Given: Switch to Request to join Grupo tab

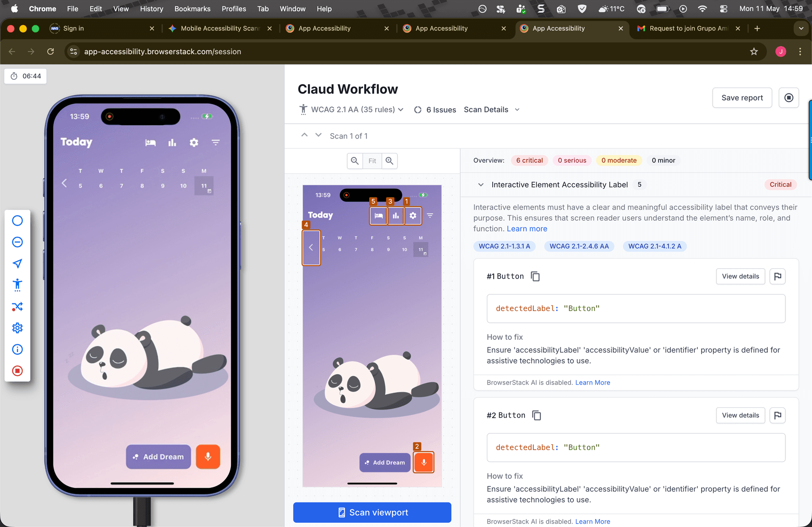Looking at the screenshot, I should click(689, 28).
